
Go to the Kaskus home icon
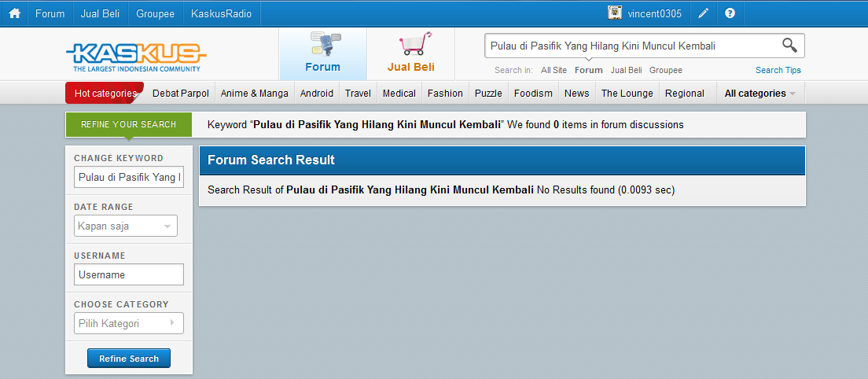14,13
